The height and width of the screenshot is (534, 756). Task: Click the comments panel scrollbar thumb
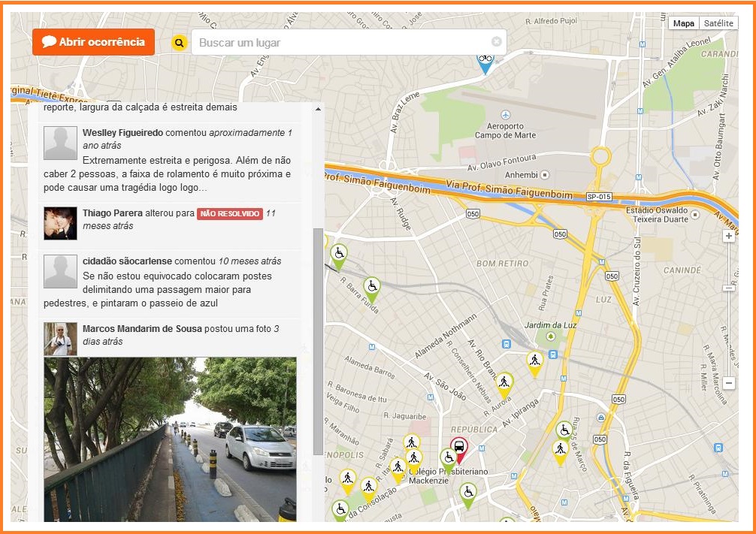318,340
